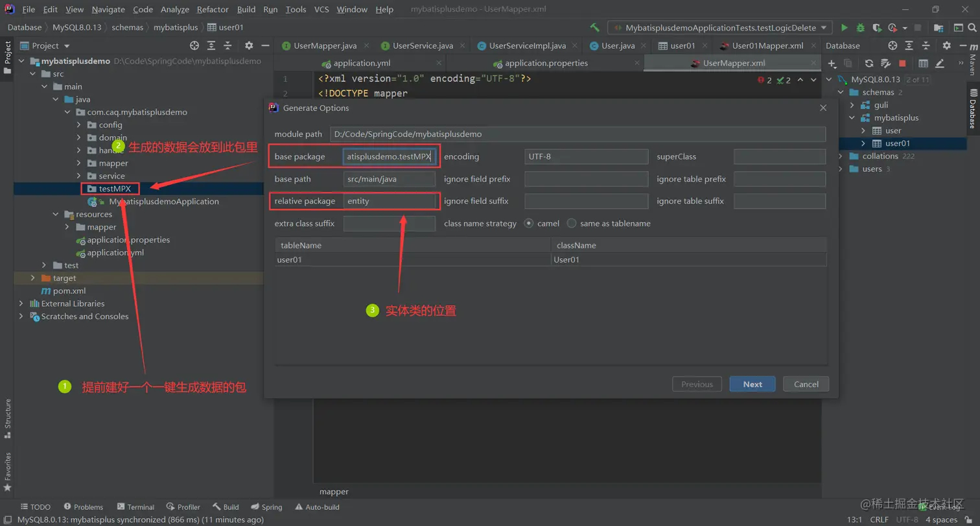Image resolution: width=980 pixels, height=526 pixels.
Task: Click the locate target icon in the Project panel header
Action: [x=194, y=45]
